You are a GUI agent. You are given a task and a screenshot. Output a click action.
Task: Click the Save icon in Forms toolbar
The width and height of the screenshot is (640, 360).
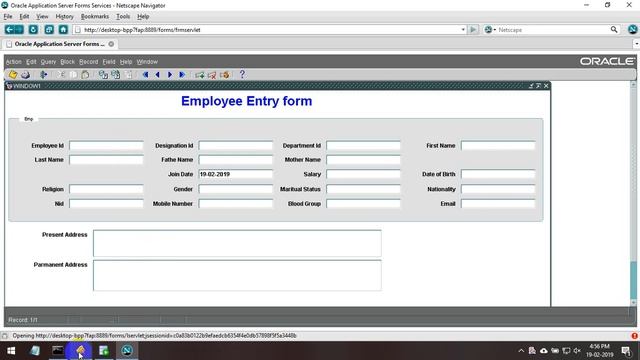point(13,75)
